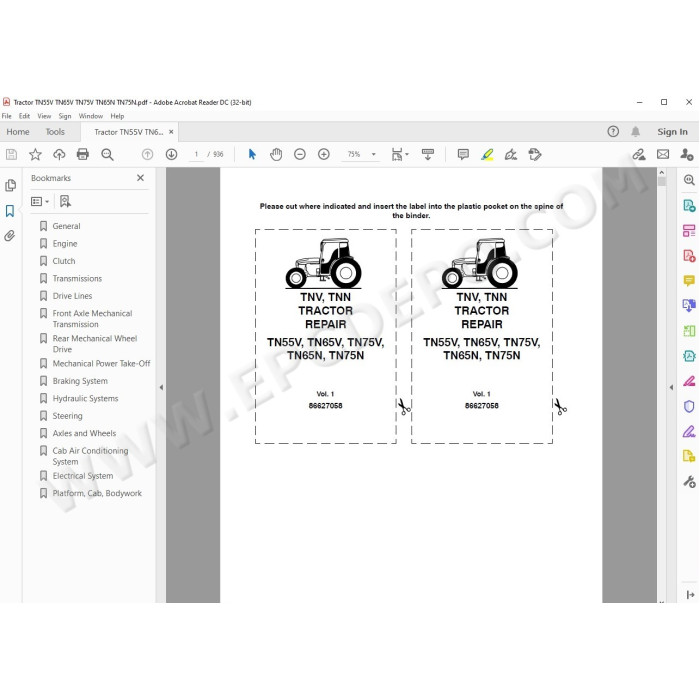700x700 pixels.
Task: Click the customize tools wrench icon
Action: pos(689,482)
